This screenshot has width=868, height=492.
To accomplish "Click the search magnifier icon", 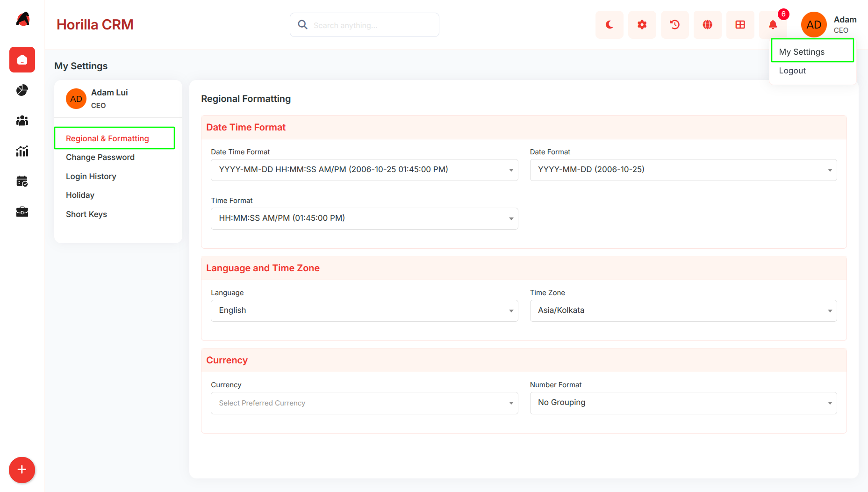I will pyautogui.click(x=303, y=25).
